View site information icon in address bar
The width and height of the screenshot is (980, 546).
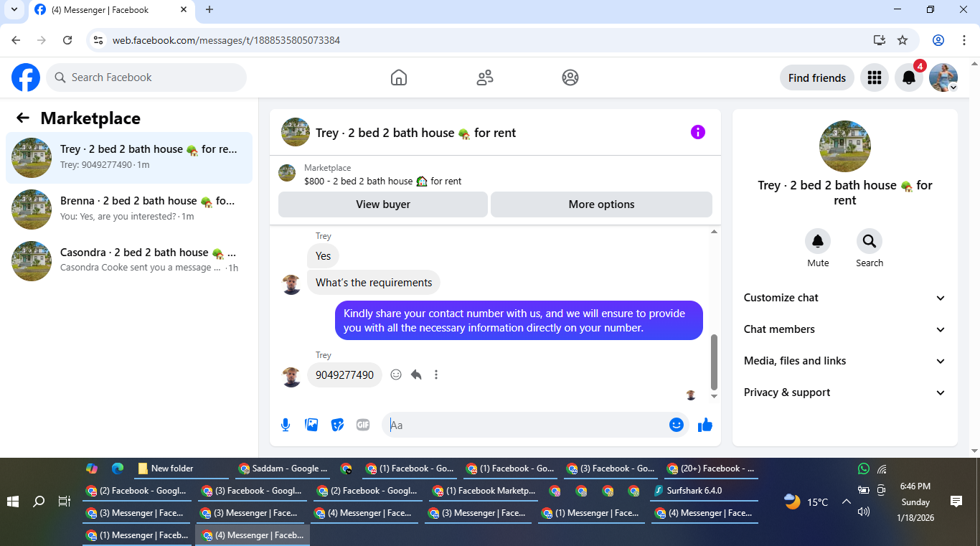pyautogui.click(x=98, y=40)
